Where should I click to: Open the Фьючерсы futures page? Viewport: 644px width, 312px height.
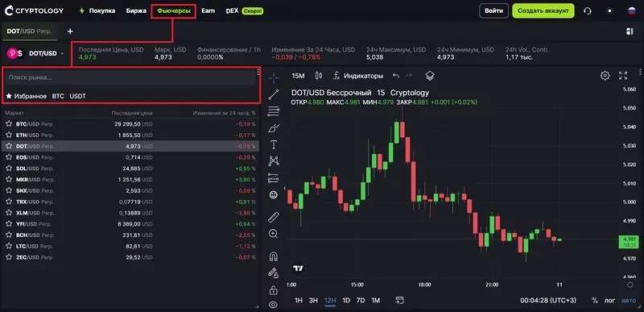tap(173, 11)
